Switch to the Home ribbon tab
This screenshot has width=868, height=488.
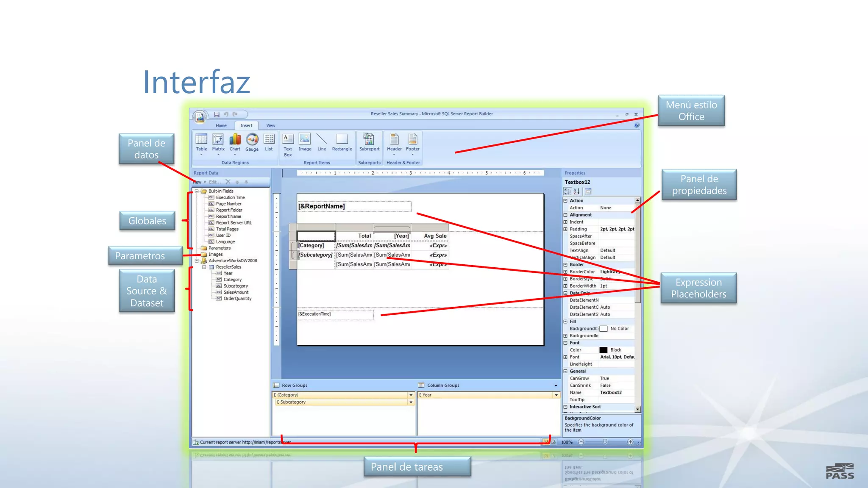pos(221,126)
